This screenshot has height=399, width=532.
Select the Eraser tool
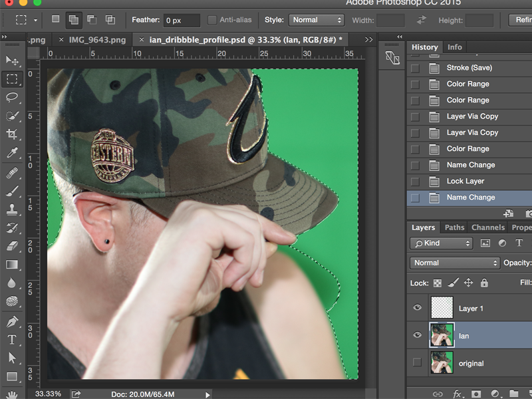click(x=12, y=246)
